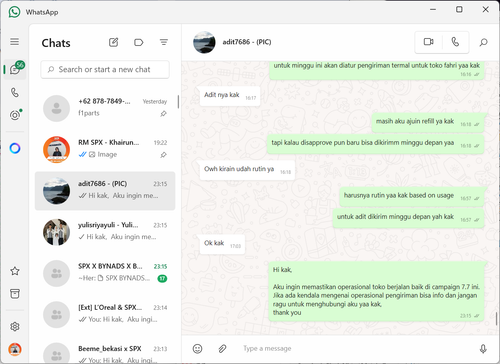Click the 17 unread badge on SPX X BYNADS
Screen dimensions: 500x364
tap(162, 278)
